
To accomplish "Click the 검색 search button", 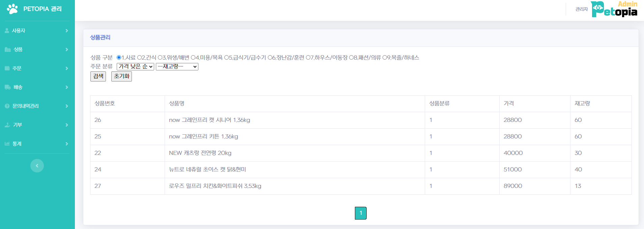I will pos(98,76).
